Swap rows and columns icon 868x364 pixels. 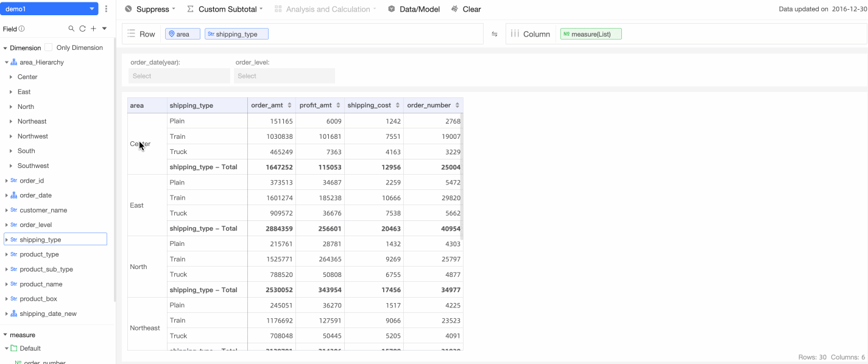tap(495, 34)
